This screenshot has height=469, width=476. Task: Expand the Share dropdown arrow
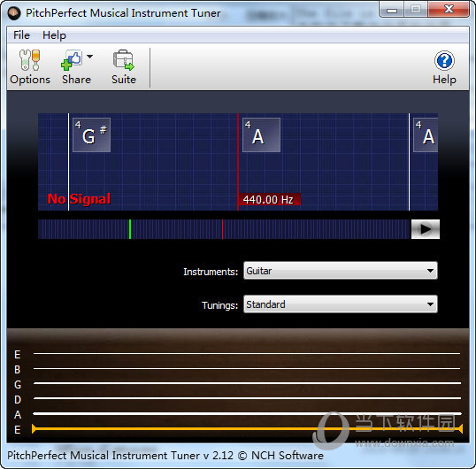[90, 57]
